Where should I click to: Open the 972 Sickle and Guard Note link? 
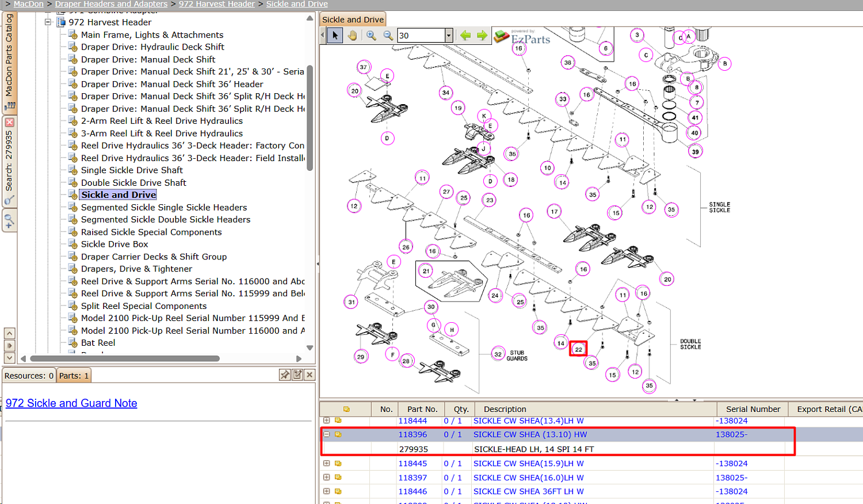tap(71, 403)
